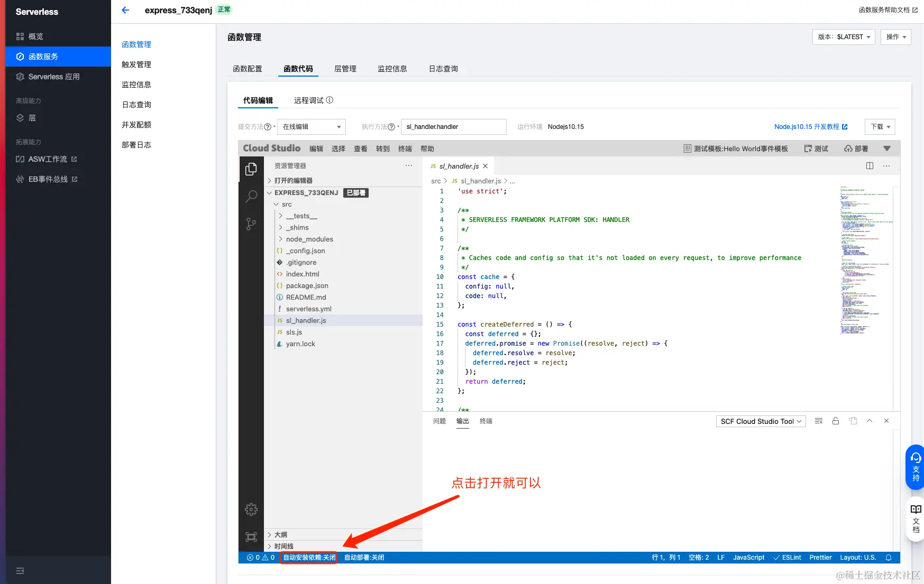Expand the _shims folder
This screenshot has height=584, width=924.
click(343, 228)
